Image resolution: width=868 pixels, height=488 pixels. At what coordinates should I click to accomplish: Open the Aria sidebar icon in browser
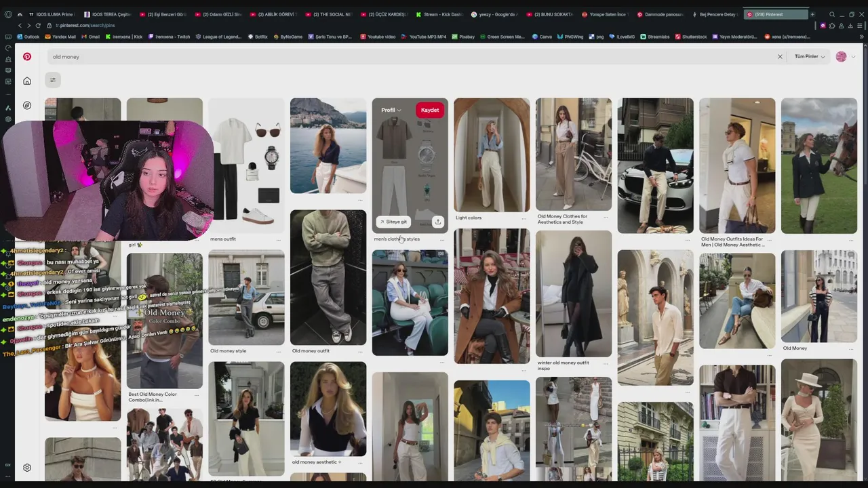point(8,108)
